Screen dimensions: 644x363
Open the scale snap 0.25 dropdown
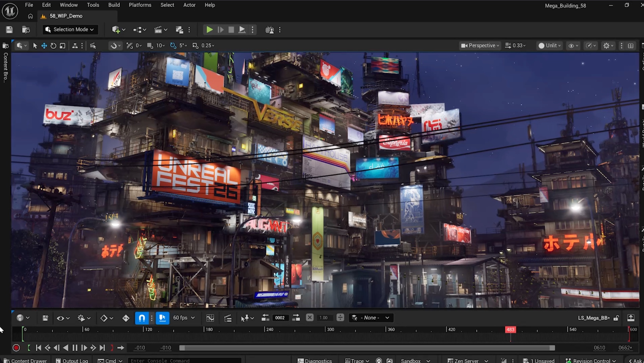tap(208, 46)
